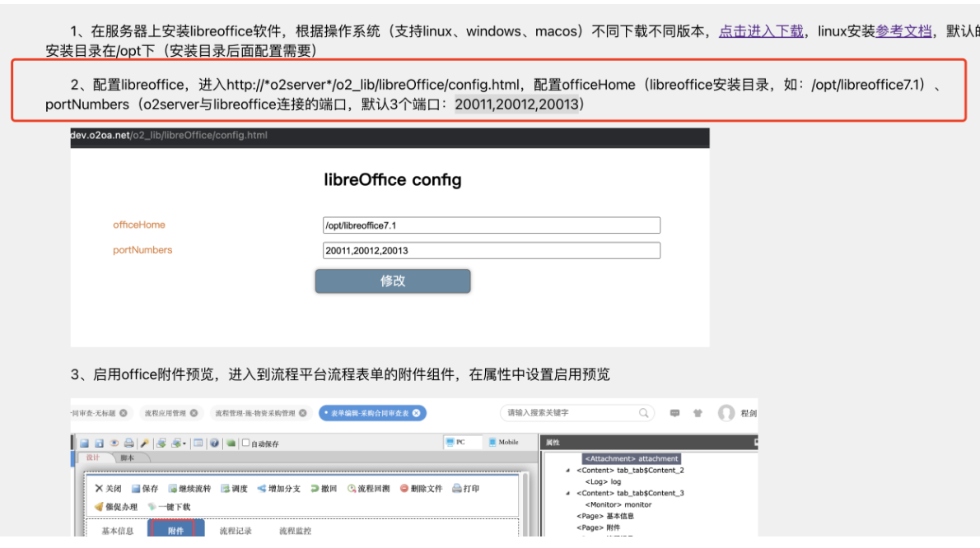Switch to Mobile view mode
Screen dimensions: 980x548
[504, 442]
